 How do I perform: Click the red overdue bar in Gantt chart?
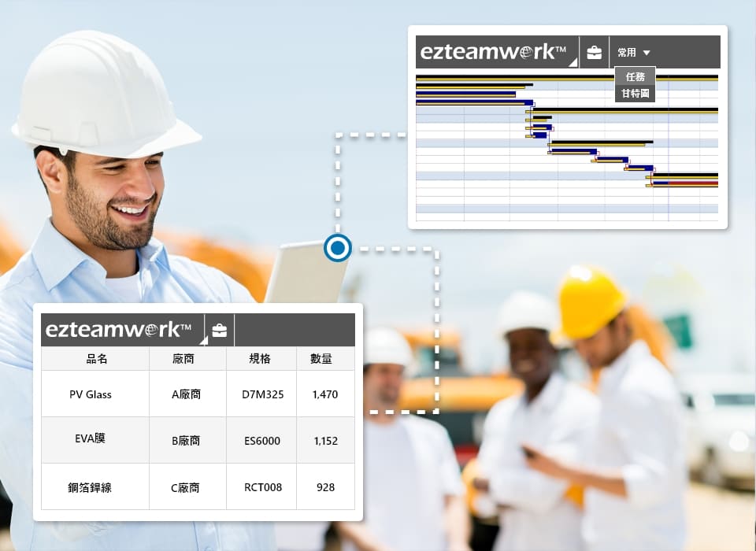693,183
